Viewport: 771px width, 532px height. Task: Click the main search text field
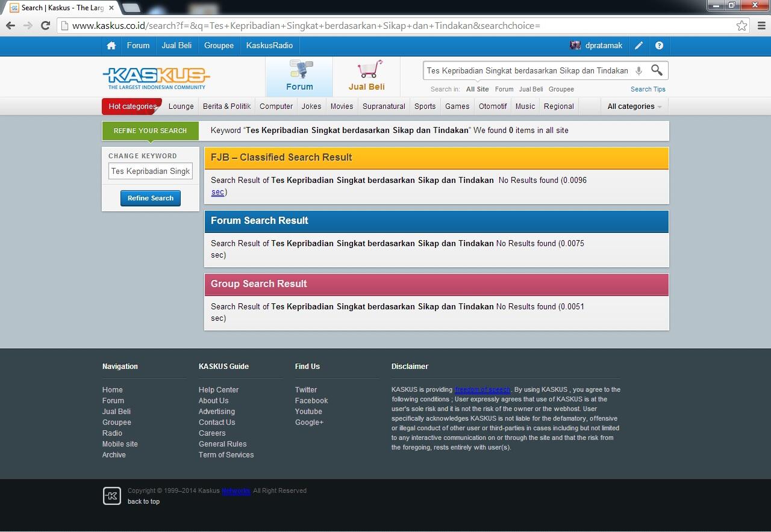(x=528, y=70)
